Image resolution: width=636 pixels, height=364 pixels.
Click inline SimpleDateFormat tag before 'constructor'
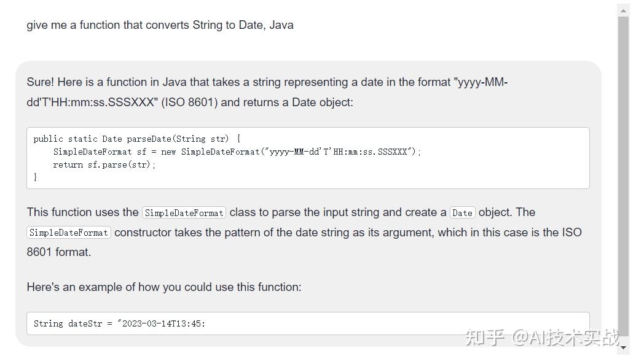click(x=69, y=233)
